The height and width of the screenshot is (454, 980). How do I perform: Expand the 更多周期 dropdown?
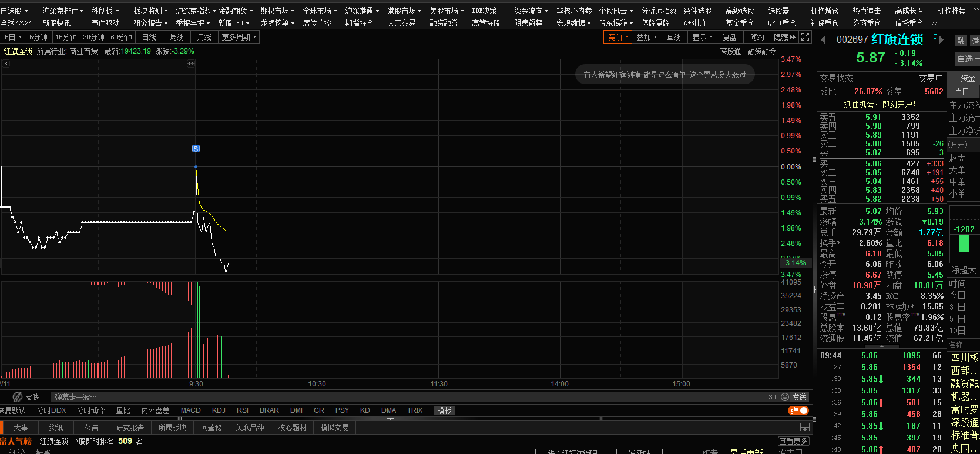[x=239, y=37]
